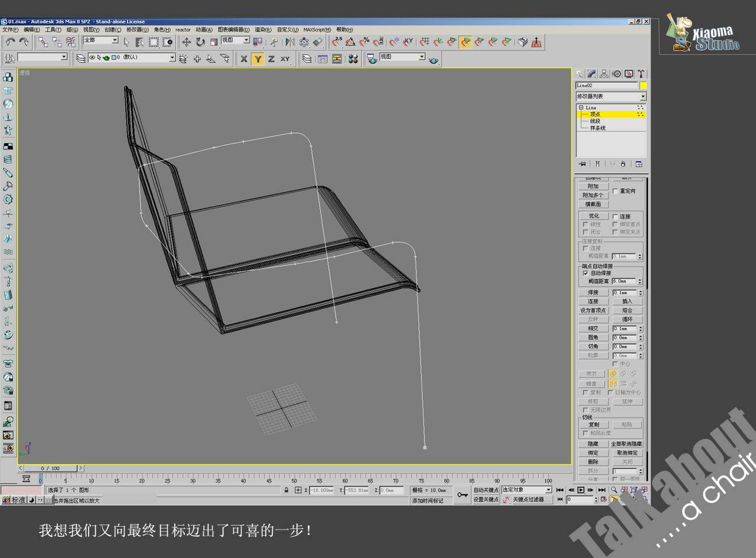Click the 附加 button
Screen dimensions: 756x558
594,186
